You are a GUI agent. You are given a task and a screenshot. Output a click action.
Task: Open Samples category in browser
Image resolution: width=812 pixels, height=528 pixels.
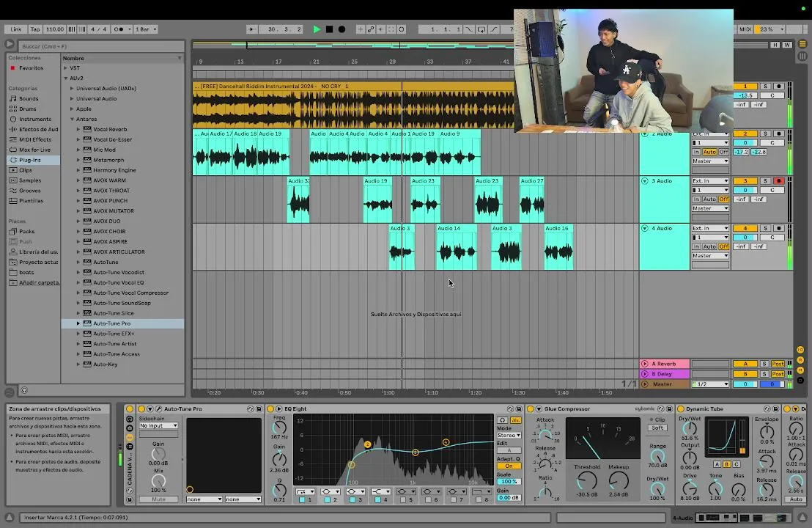[x=30, y=180]
